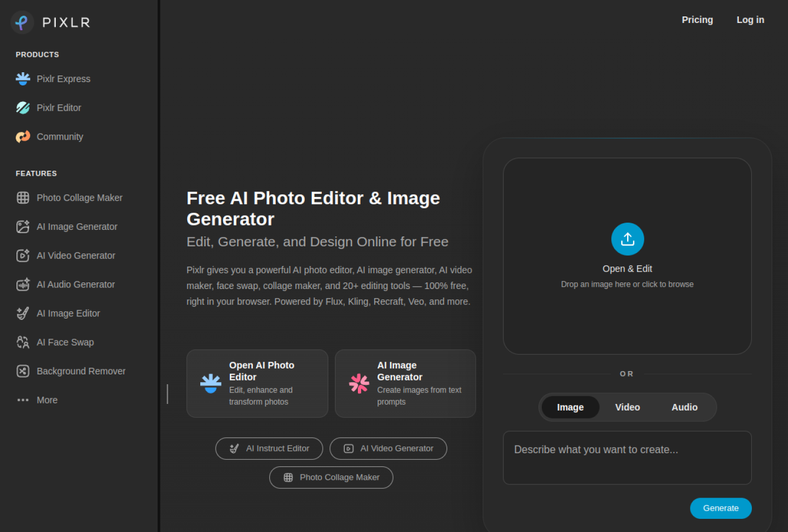The image size is (788, 532).
Task: Switch to the Audio tab
Action: (685, 407)
